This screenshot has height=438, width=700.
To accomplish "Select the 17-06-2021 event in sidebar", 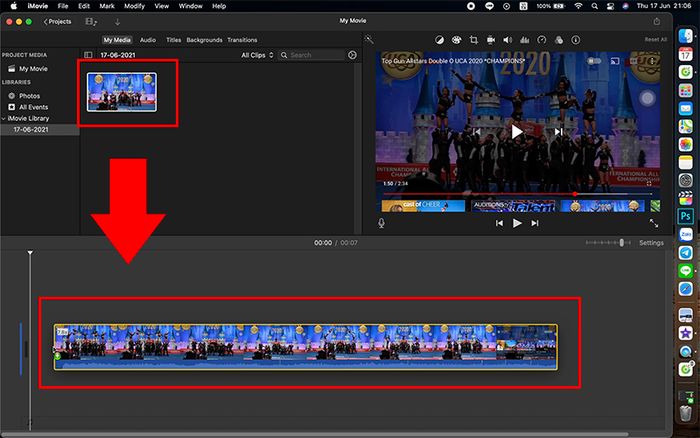I will pyautogui.click(x=31, y=129).
